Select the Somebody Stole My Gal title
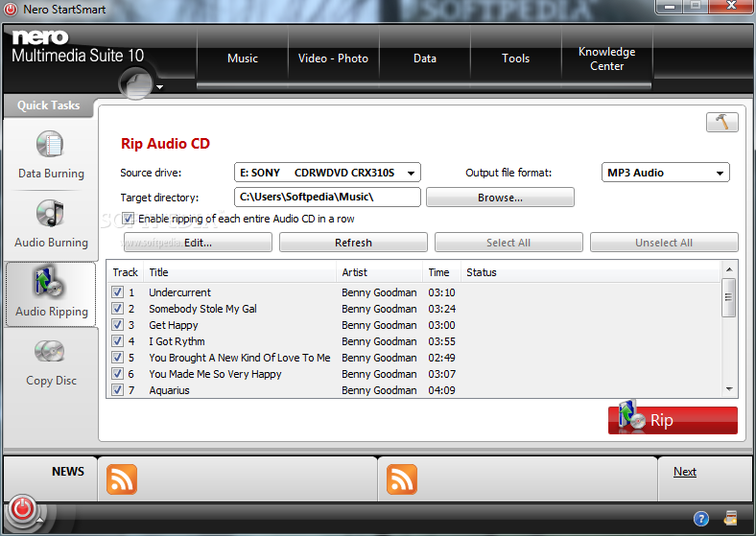The image size is (756, 536). (x=202, y=309)
